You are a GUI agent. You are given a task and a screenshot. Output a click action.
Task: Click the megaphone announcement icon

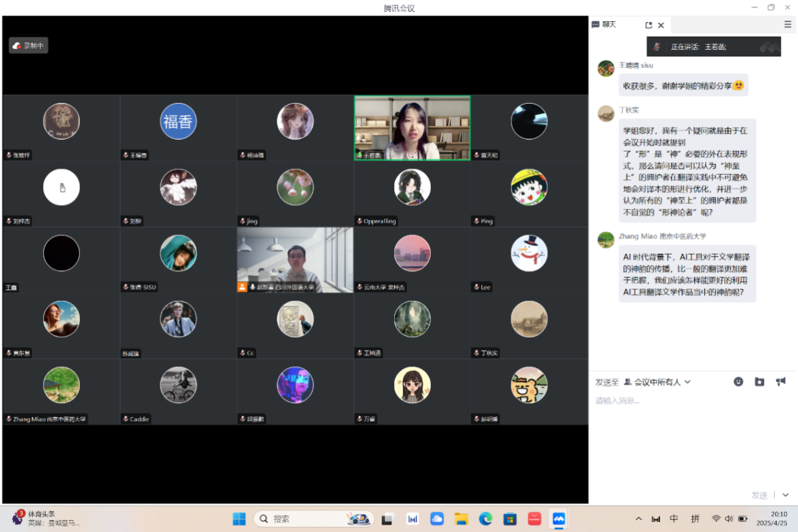781,382
